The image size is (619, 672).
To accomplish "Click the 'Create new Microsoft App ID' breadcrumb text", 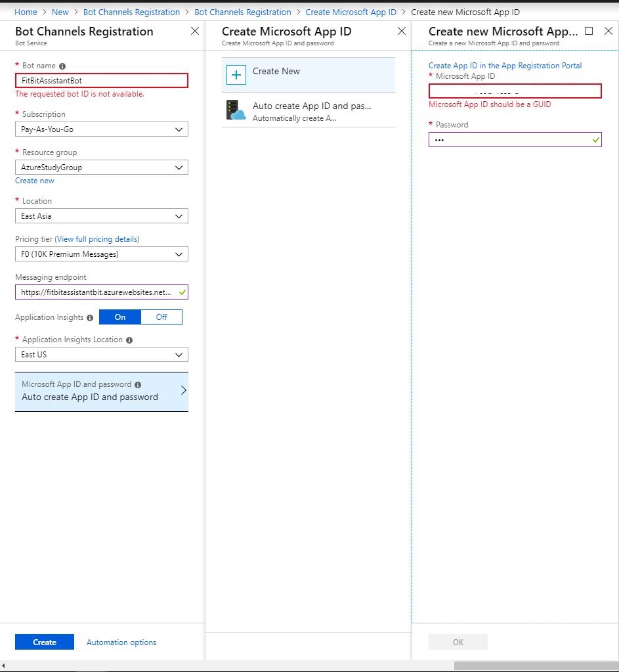I will [465, 12].
